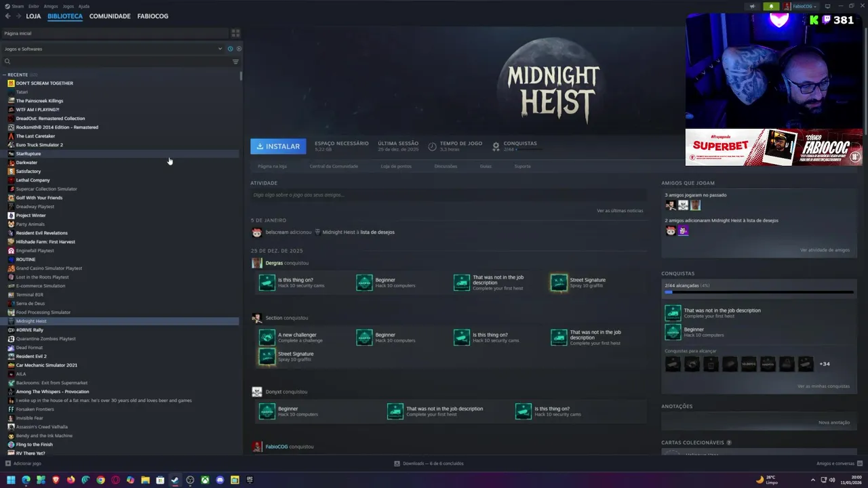868x488 pixels.
Task: Collapse the RECENTE category
Action: click(4, 75)
